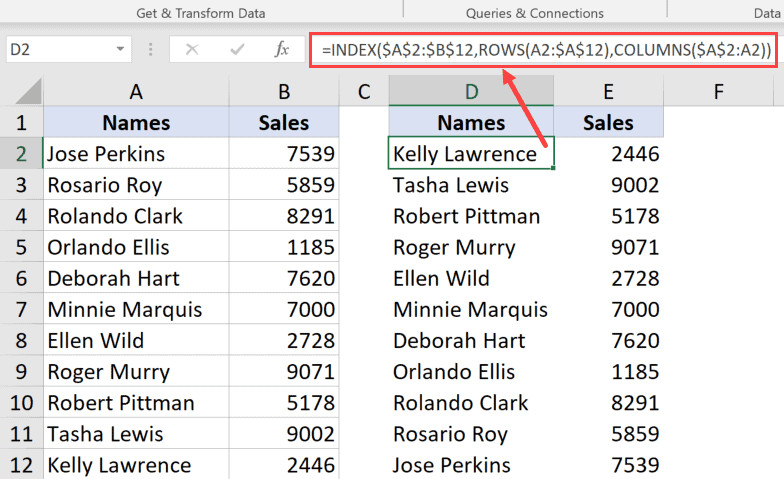Click the 2446 value in column B
Image resolution: width=784 pixels, height=479 pixels.
click(x=310, y=465)
